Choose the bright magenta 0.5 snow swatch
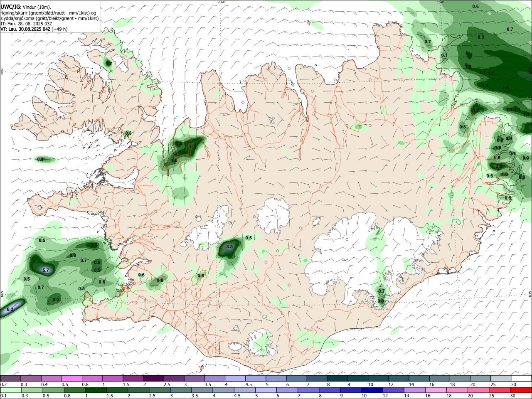 coord(71,378)
